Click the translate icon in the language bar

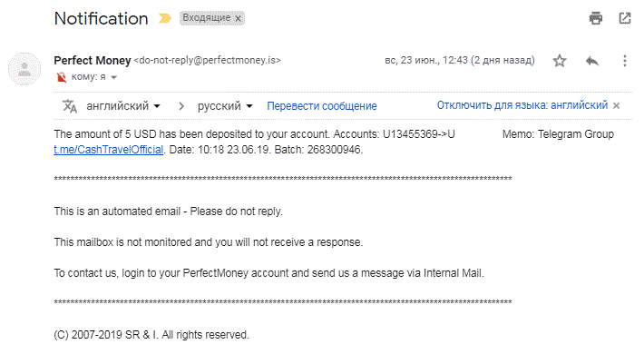point(70,106)
